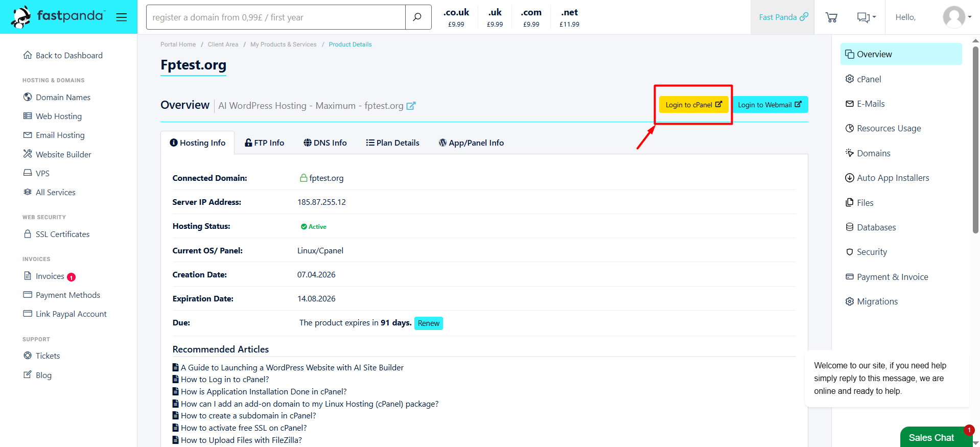Open Migrations in right panel
The height and width of the screenshot is (447, 980).
[x=871, y=301]
